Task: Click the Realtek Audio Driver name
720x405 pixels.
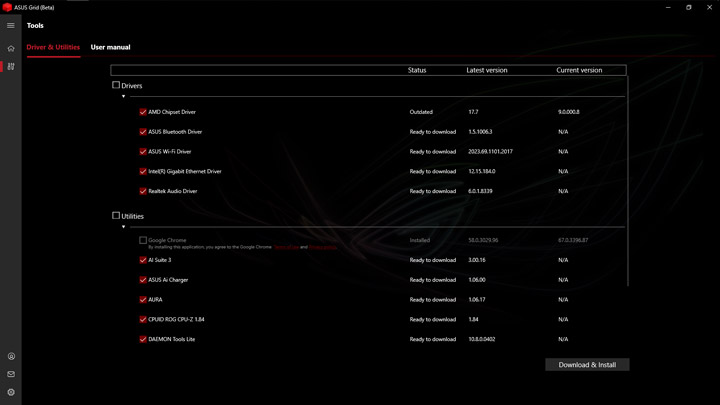Action: [x=173, y=191]
